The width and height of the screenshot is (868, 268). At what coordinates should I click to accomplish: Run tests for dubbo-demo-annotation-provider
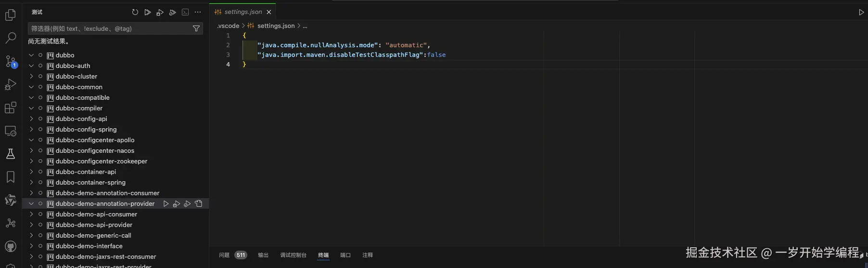point(166,204)
